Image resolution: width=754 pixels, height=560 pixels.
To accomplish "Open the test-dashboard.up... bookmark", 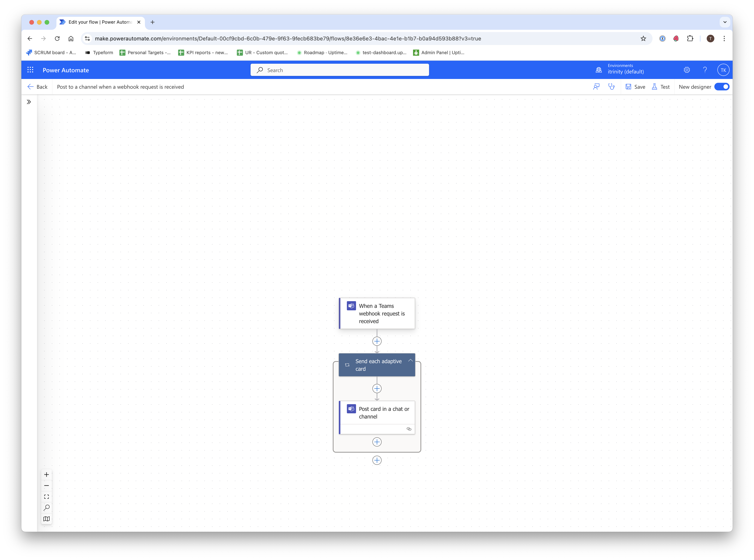I will tap(381, 52).
